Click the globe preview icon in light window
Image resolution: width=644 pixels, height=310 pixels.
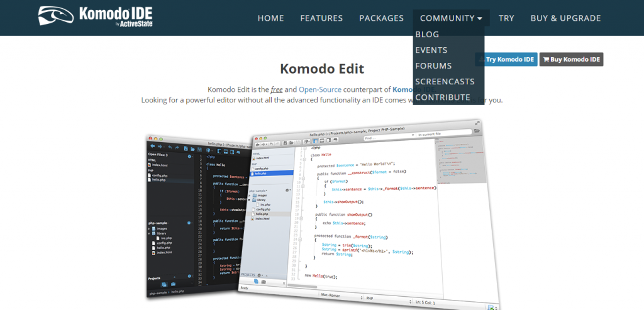[x=306, y=141]
